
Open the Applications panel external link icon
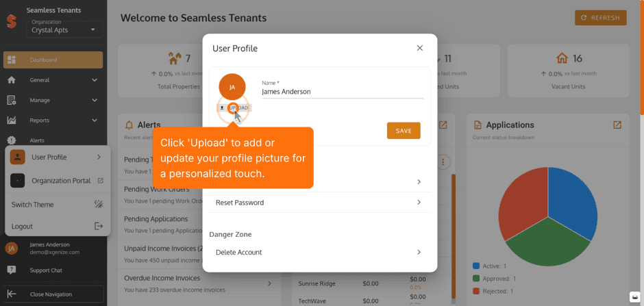coord(617,125)
